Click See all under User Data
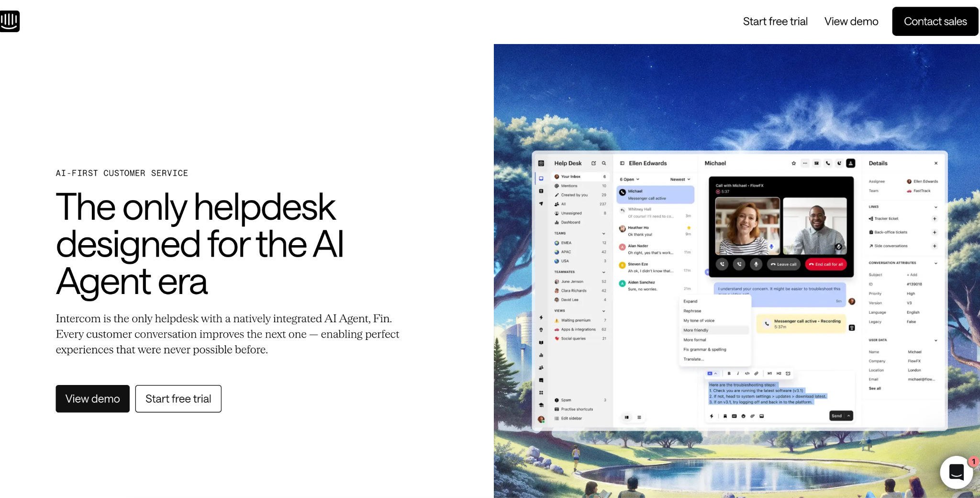 click(x=875, y=388)
